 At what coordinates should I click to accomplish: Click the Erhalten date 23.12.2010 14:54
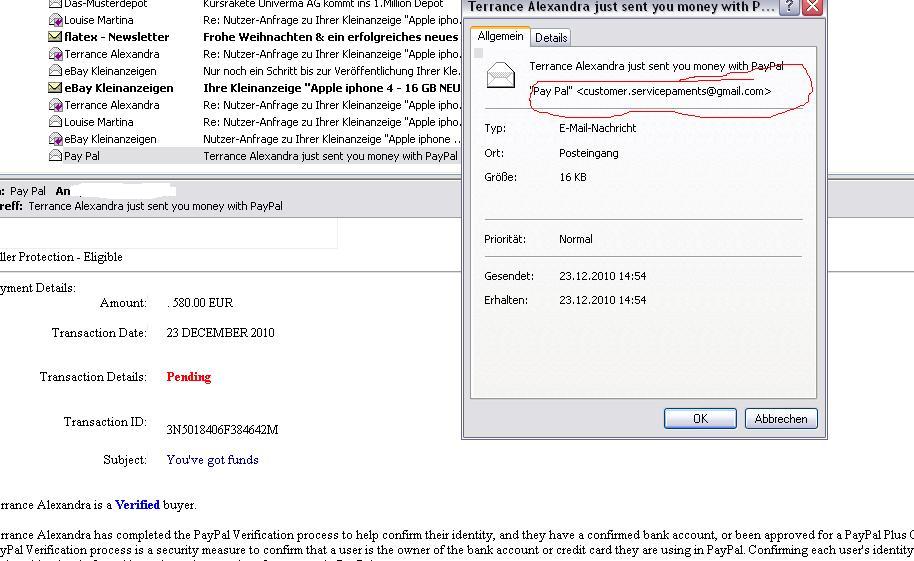click(602, 300)
